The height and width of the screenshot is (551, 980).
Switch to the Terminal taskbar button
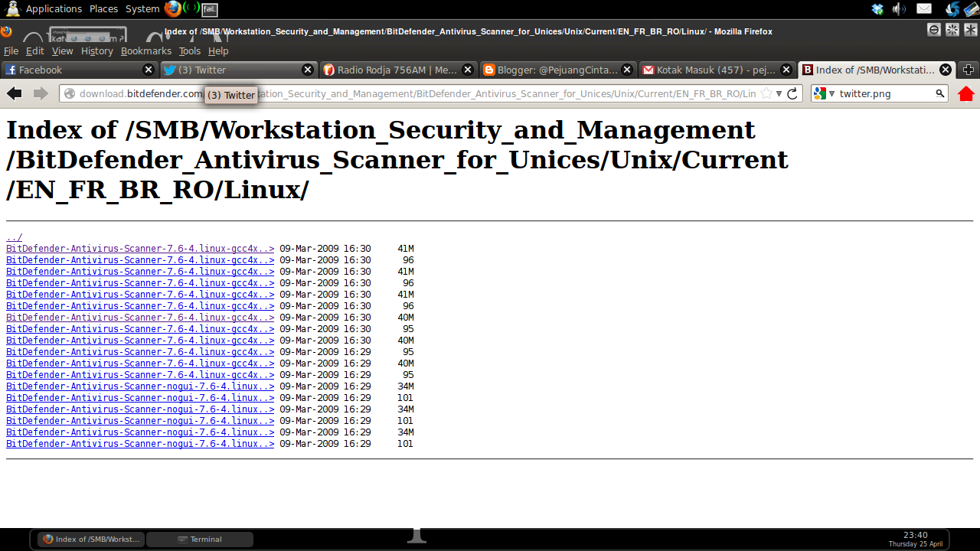200,539
